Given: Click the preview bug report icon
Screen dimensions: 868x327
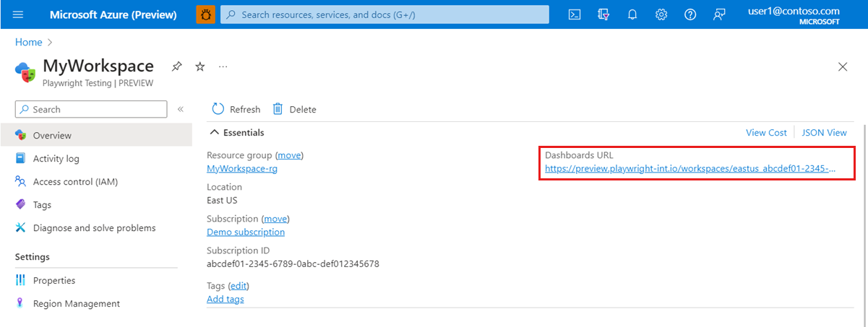Looking at the screenshot, I should point(205,14).
